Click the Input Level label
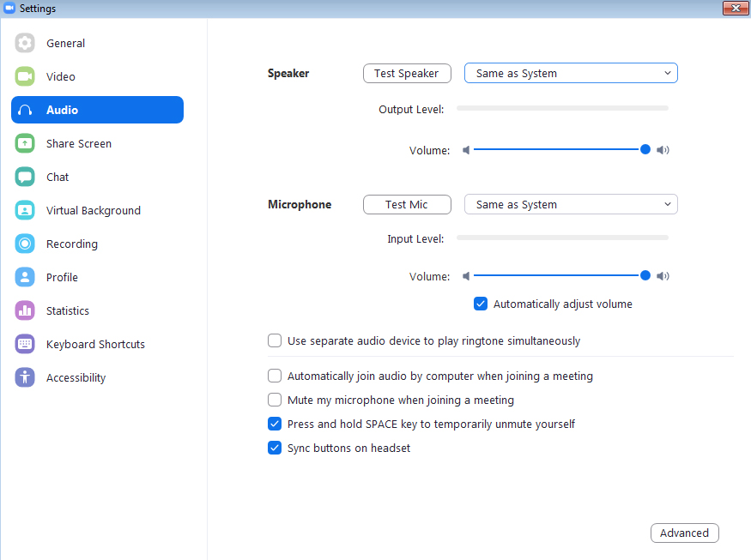Image resolution: width=751 pixels, height=560 pixels. [x=415, y=239]
